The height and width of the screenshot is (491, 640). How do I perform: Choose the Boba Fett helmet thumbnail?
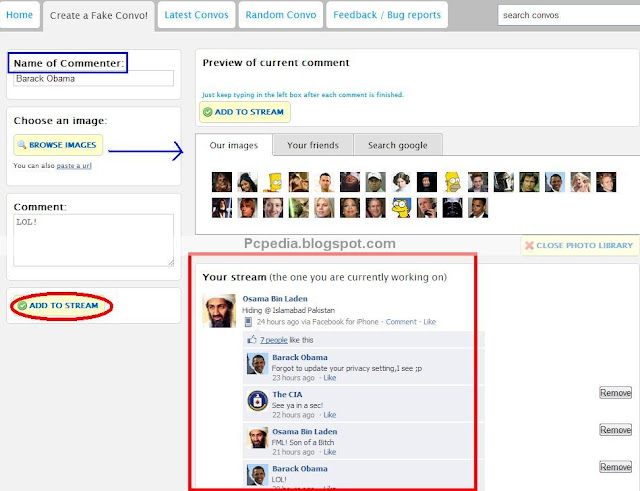pyautogui.click(x=504, y=182)
